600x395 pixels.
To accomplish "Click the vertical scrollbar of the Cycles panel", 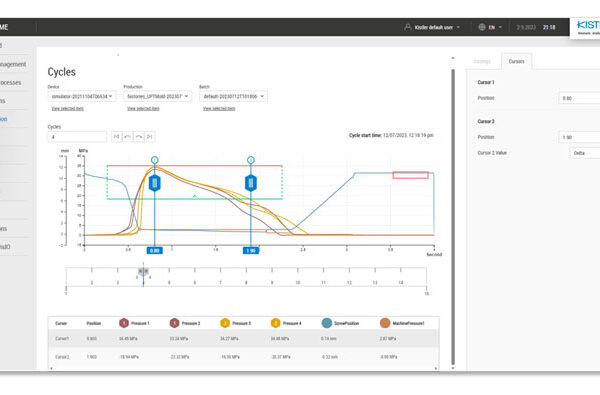I will coord(453,216).
